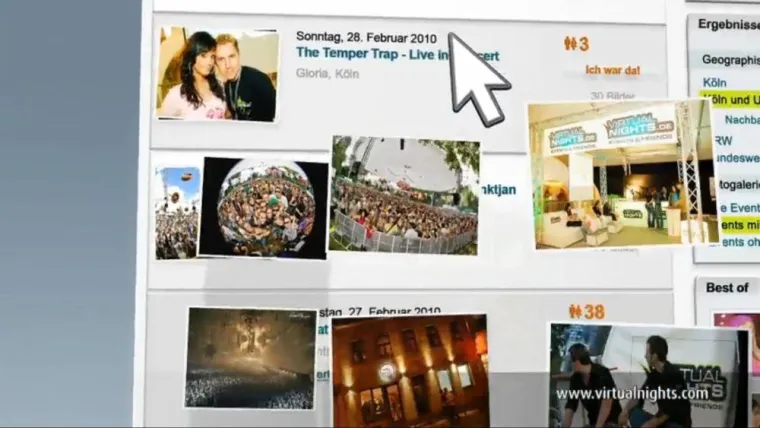Click the attendee icon showing 38
The height and width of the screenshot is (428, 760).
point(586,312)
